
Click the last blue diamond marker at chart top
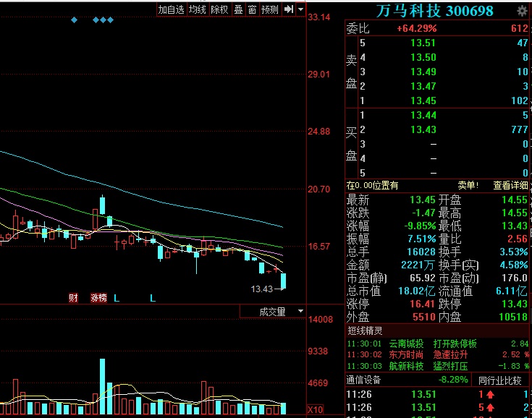point(110,20)
